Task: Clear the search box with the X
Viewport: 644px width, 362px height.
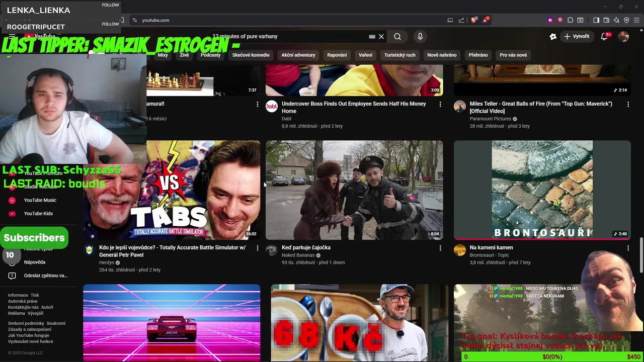Action: (381, 36)
